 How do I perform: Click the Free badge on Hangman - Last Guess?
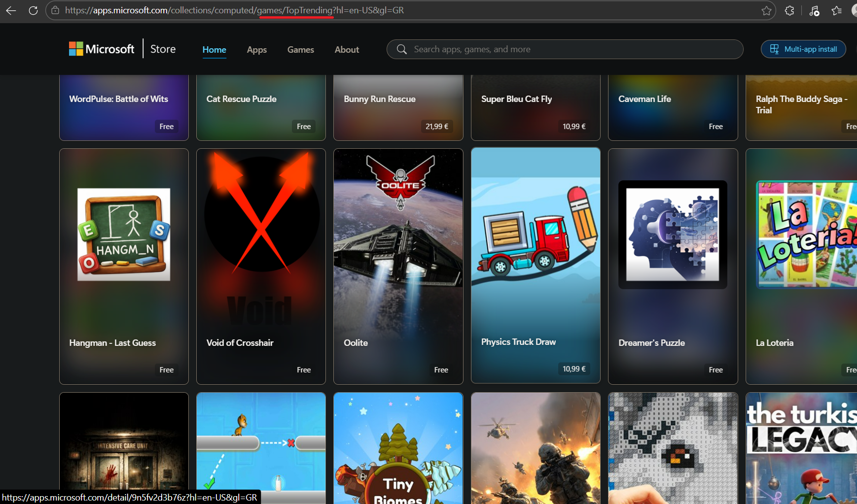(x=167, y=370)
